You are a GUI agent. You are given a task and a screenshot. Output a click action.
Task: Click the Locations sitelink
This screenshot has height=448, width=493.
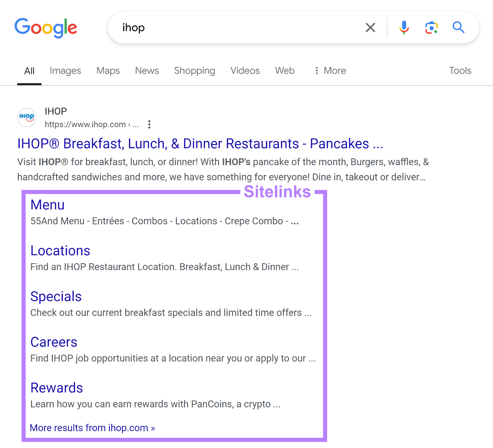coord(60,250)
